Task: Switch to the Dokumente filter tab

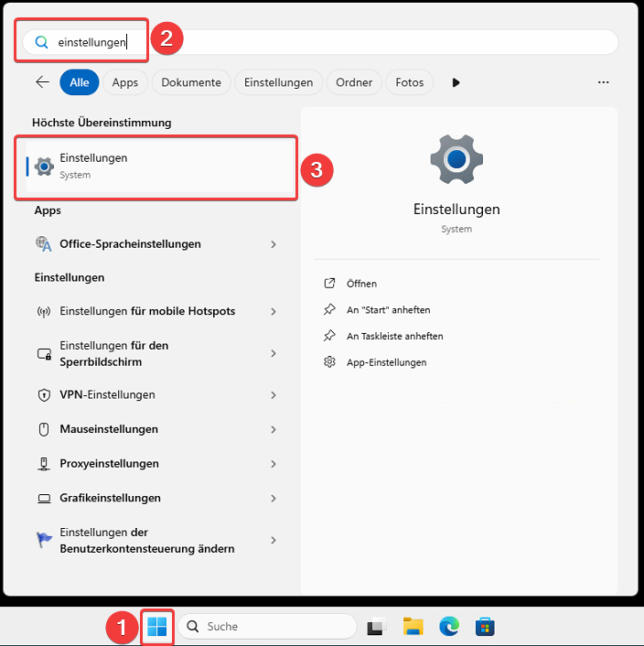Action: 191,82
